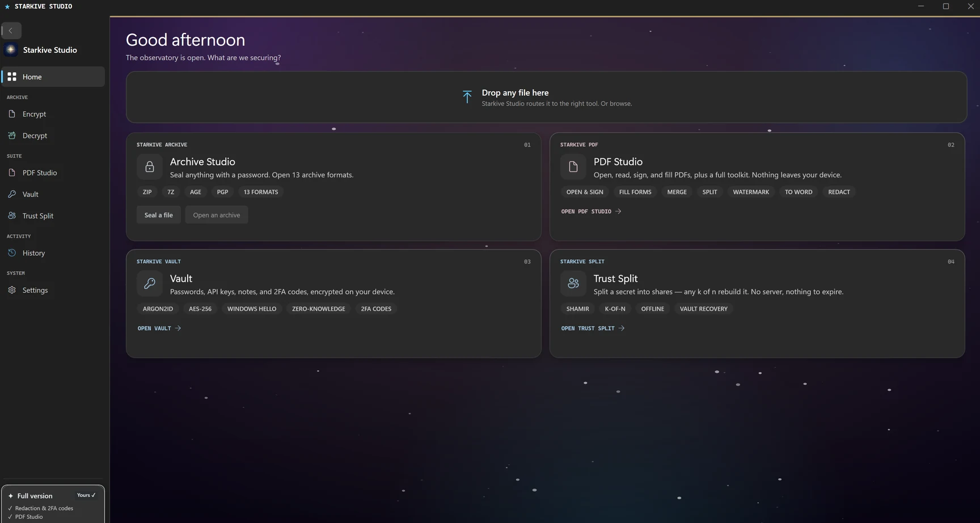Click the Starkive Studio logo icon

point(11,49)
